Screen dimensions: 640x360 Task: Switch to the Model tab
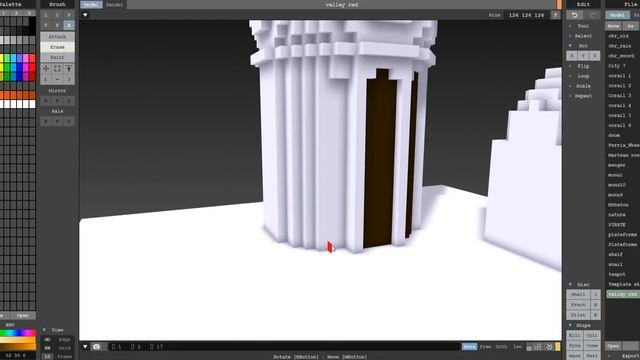click(91, 4)
